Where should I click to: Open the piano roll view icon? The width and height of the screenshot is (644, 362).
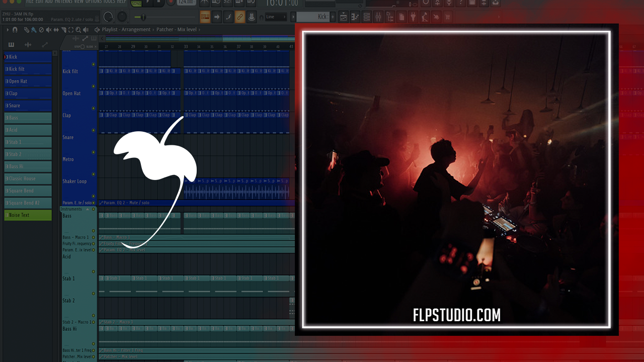pyautogui.click(x=356, y=17)
